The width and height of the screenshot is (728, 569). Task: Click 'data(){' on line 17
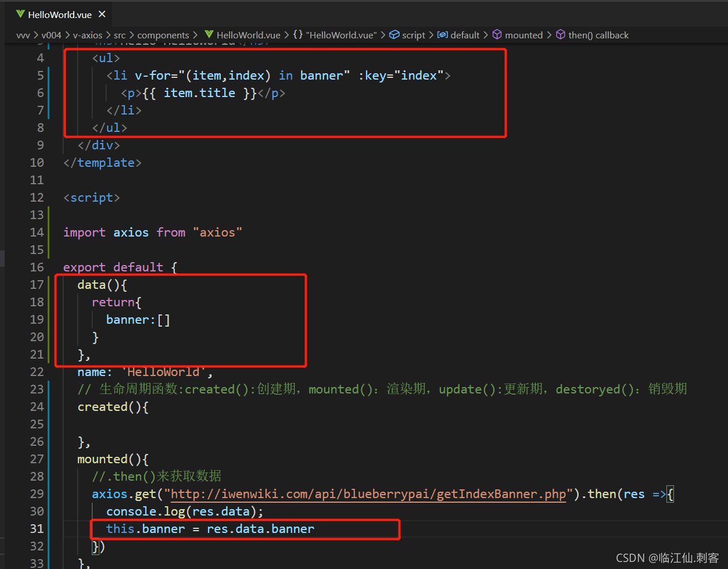point(102,285)
